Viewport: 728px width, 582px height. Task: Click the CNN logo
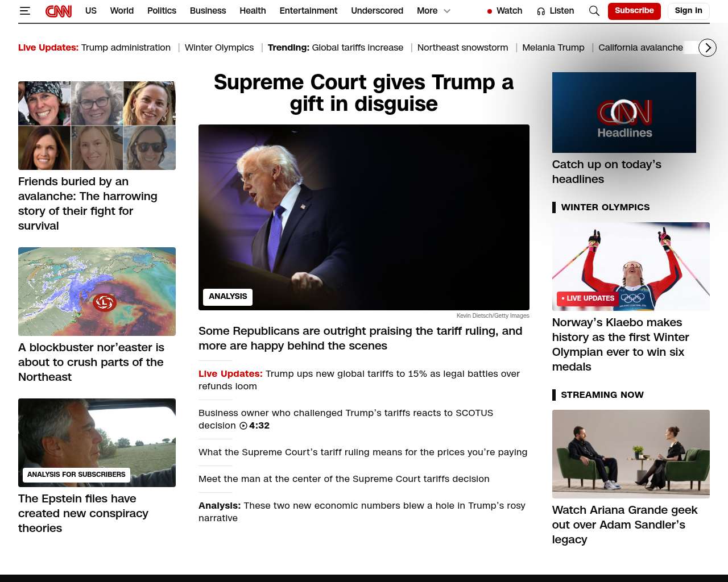point(59,11)
